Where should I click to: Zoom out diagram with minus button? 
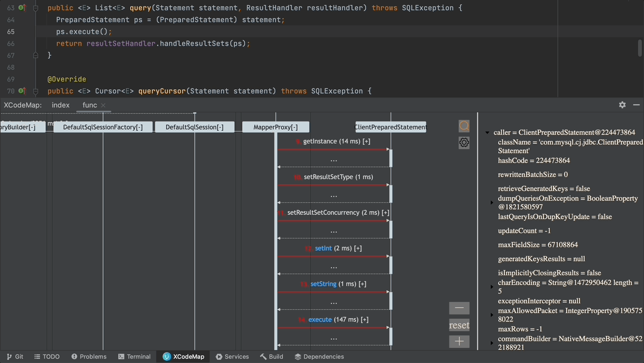[x=459, y=308]
